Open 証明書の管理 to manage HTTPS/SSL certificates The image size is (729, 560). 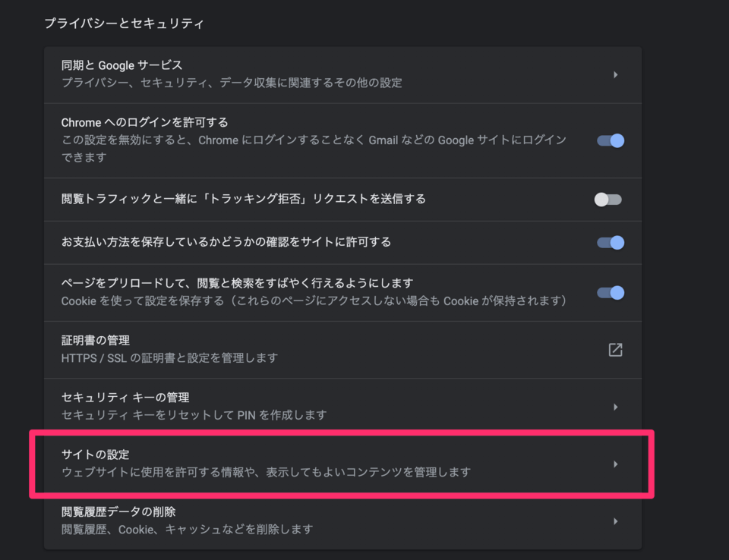[x=342, y=350]
